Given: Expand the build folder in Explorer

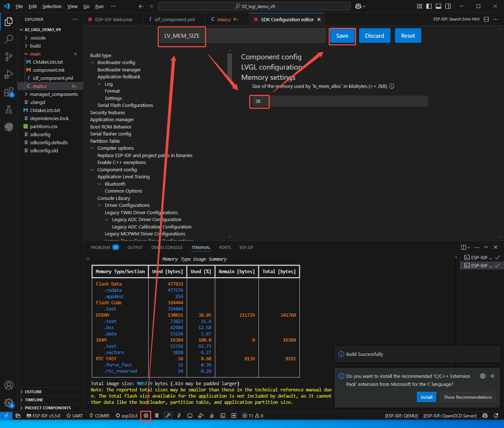Looking at the screenshot, I should [35, 46].
